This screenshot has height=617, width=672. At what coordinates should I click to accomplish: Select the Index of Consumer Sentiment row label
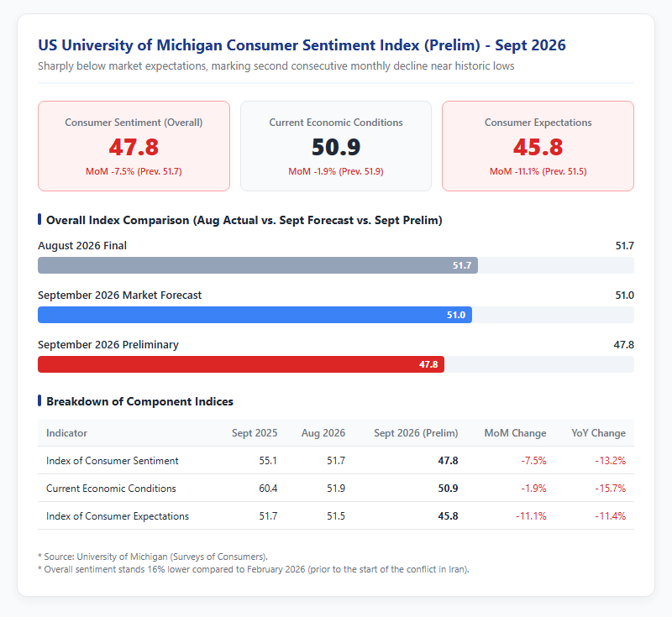[113, 461]
